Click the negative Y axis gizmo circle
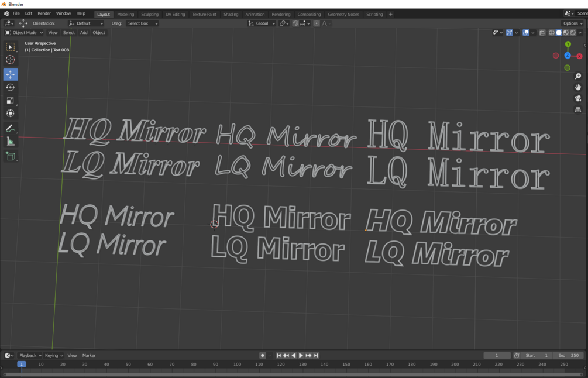The height and width of the screenshot is (378, 588). pyautogui.click(x=568, y=68)
